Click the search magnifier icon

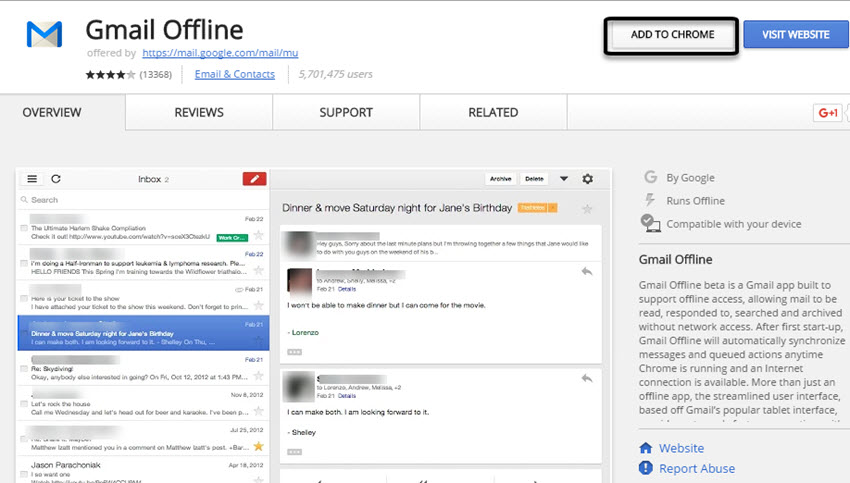coord(24,199)
